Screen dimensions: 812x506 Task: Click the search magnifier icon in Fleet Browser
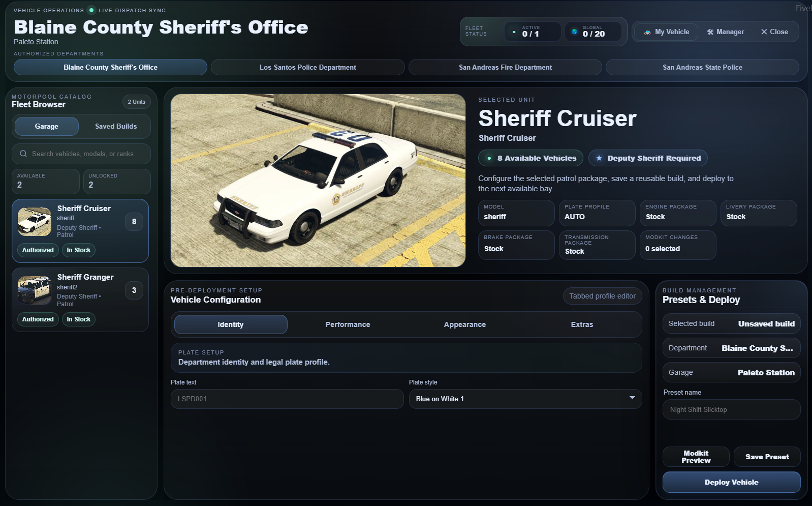point(23,154)
